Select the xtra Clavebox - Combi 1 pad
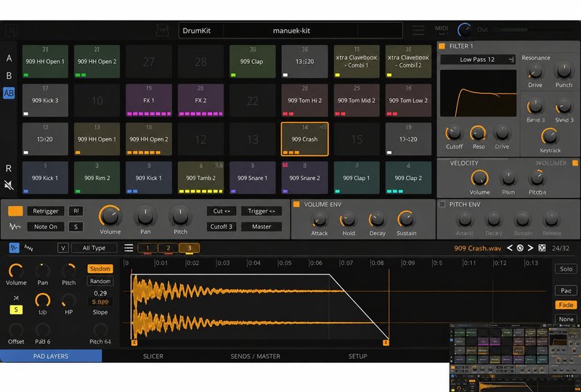Image resolution: width=581 pixels, height=392 pixels. 357,61
